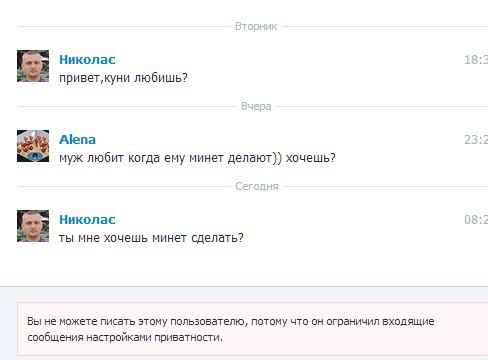488x360 pixels.
Task: Select today's message text beginning with 'ты мне'
Action: (151, 238)
